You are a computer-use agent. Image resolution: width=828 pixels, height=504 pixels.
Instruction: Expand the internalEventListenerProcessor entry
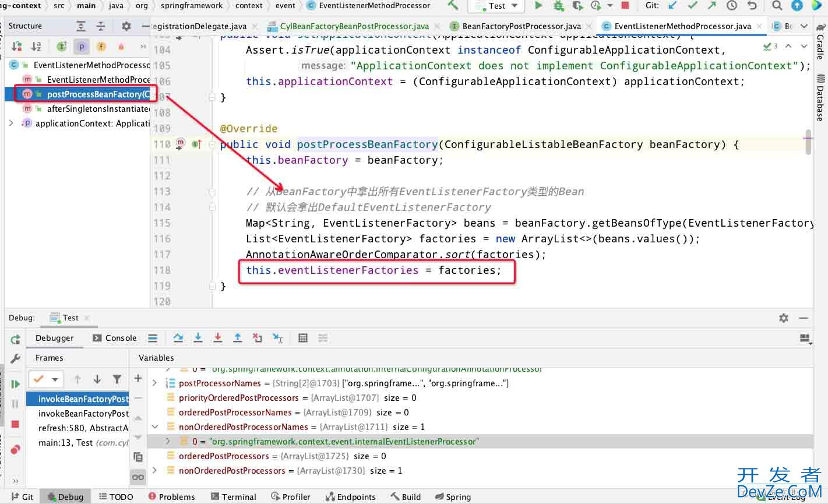point(168,441)
